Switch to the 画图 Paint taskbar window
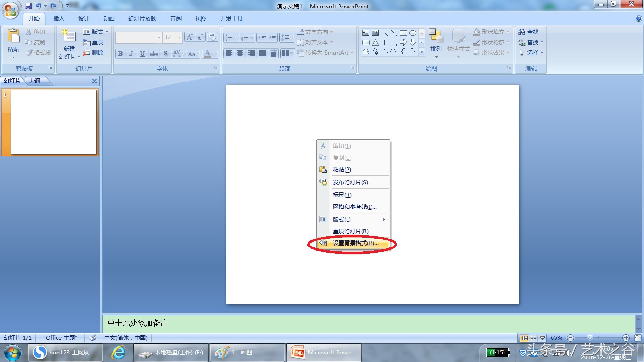The image size is (644, 362). coord(247,353)
